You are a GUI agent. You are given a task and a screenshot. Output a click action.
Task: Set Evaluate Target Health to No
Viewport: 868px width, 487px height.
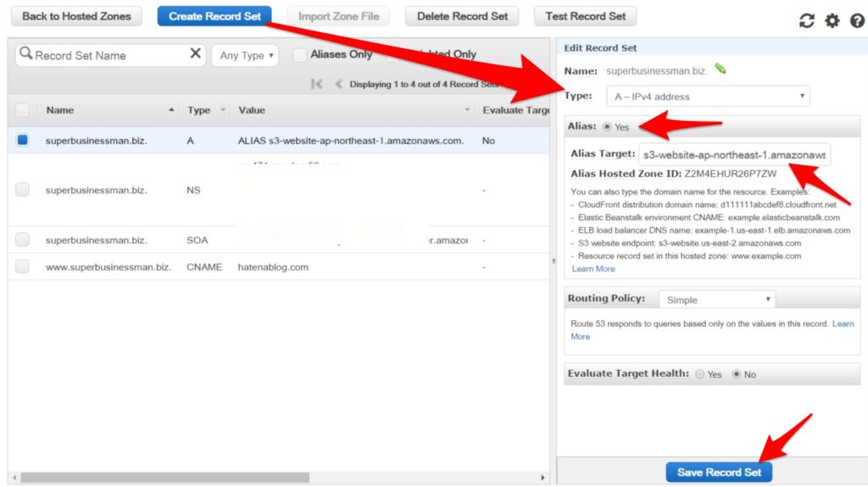click(737, 374)
